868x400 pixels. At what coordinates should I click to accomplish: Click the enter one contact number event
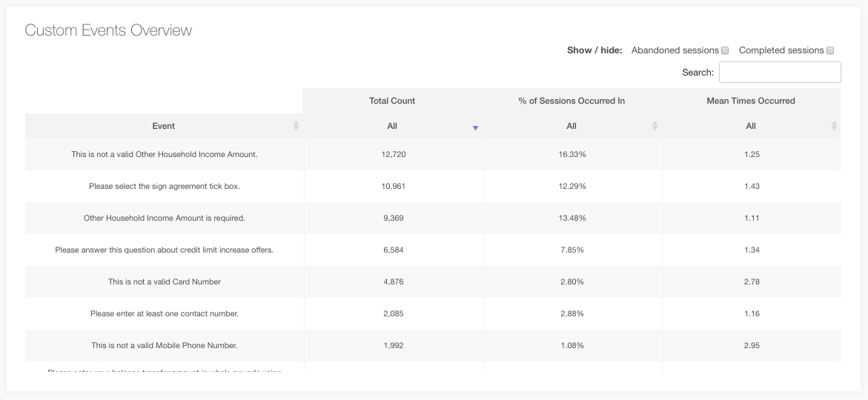click(164, 314)
